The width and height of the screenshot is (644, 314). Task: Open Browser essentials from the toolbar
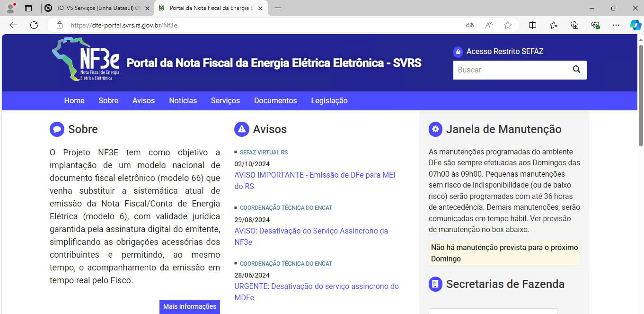[595, 25]
